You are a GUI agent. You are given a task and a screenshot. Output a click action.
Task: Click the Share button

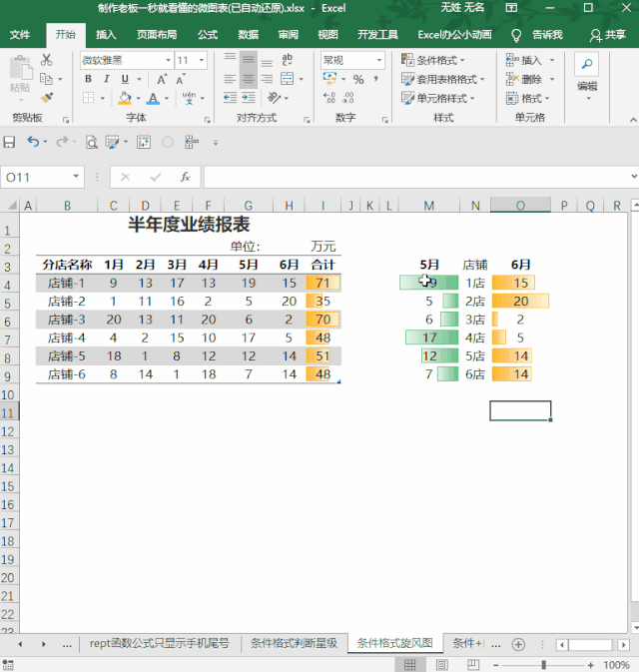(608, 35)
